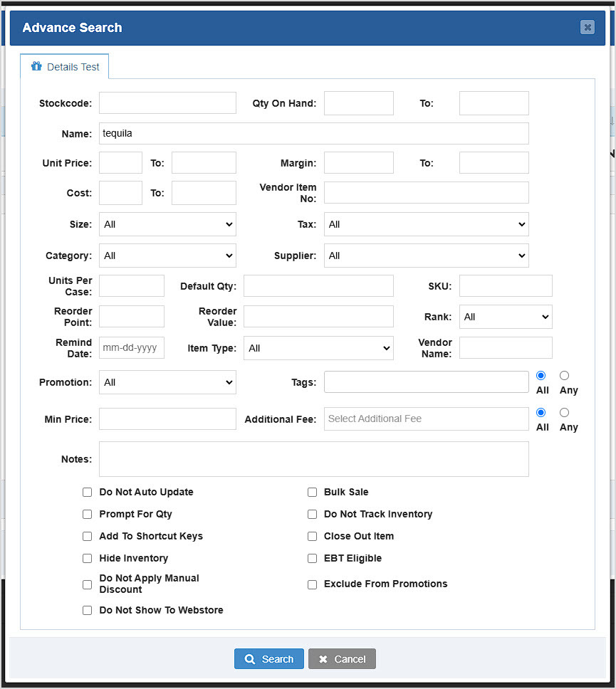Open the Category dropdown
The width and height of the screenshot is (616, 689).
tap(167, 256)
